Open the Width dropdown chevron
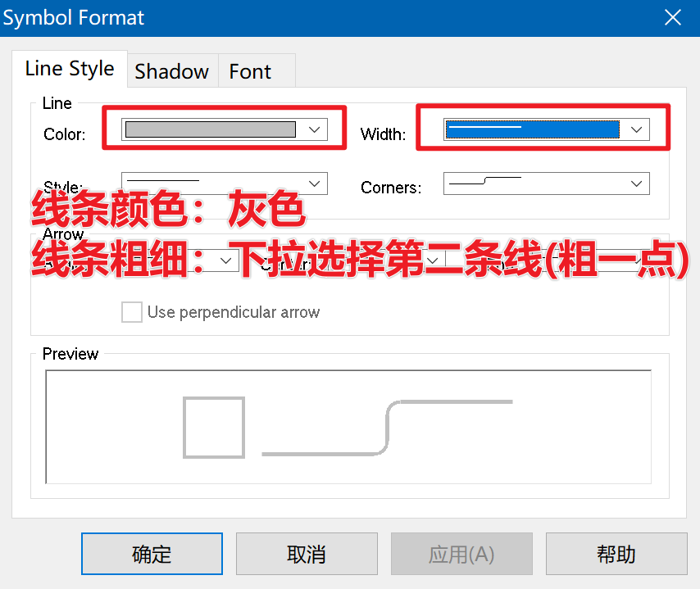Viewport: 700px width, 589px height. pos(637,129)
